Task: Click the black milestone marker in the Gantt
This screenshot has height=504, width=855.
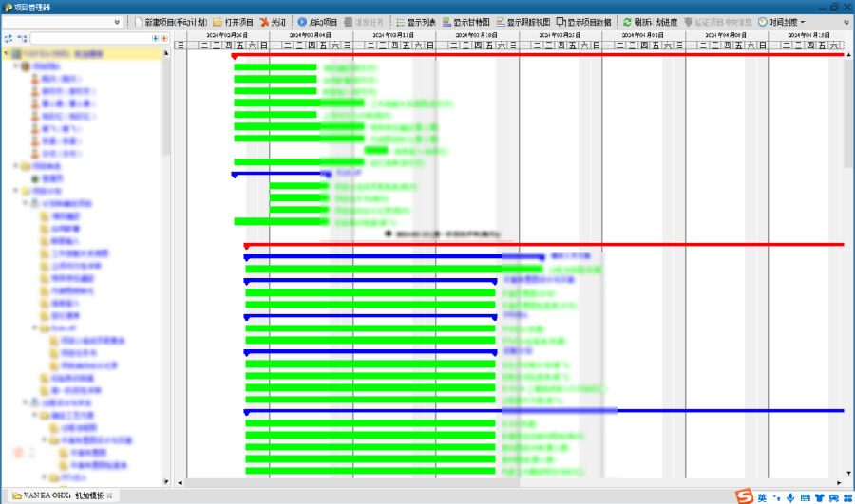Action: pyautogui.click(x=389, y=233)
